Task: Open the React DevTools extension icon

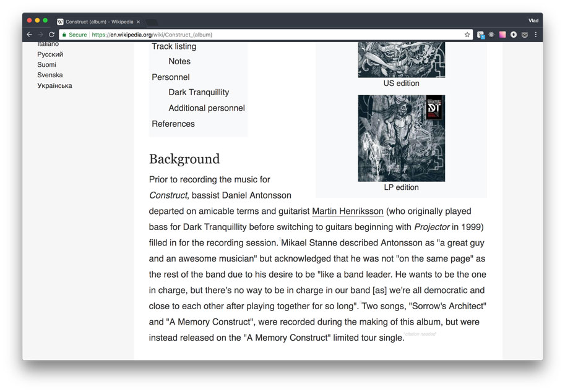Action: (x=491, y=35)
